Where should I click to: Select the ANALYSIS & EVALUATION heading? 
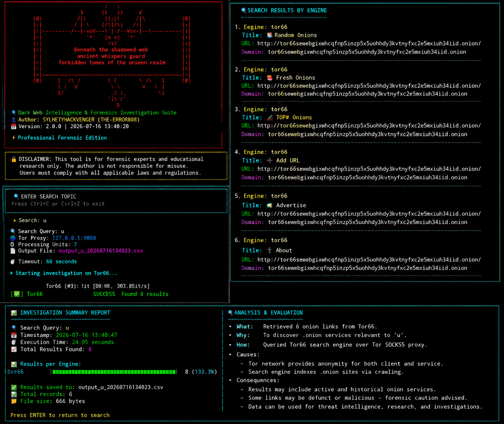tap(269, 313)
